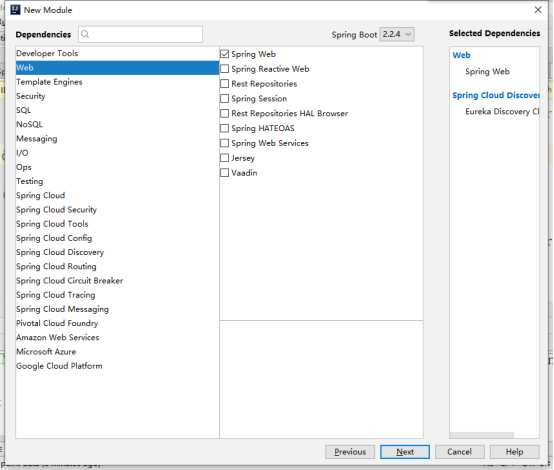Viewport: 554px width, 470px height.
Task: Click the Web group header in Selected Dependencies
Action: (x=461, y=55)
